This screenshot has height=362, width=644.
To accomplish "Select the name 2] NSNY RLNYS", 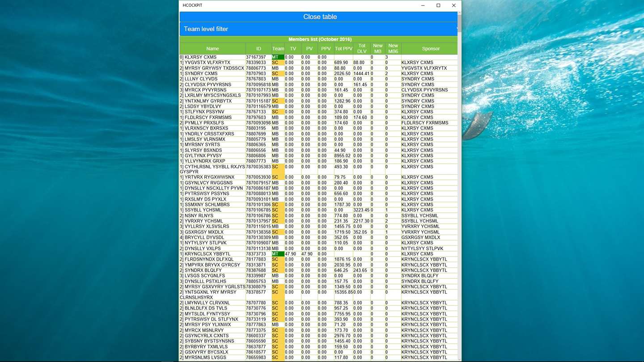I will pyautogui.click(x=197, y=215).
